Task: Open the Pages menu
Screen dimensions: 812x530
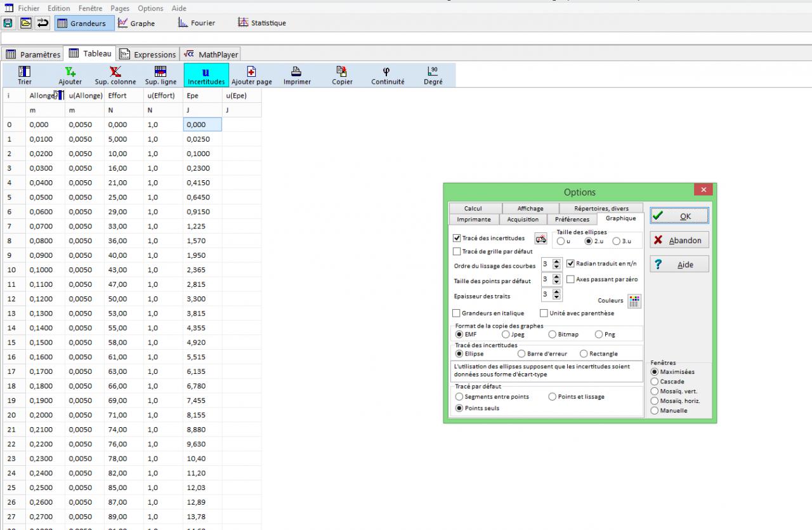Action: [x=120, y=8]
